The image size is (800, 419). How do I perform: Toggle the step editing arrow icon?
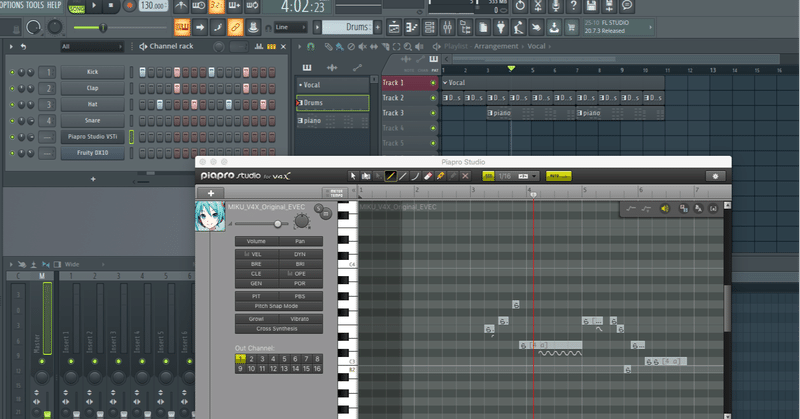199,28
